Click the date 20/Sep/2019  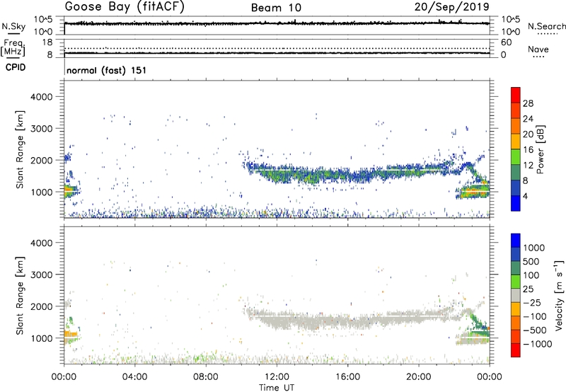pos(452,7)
